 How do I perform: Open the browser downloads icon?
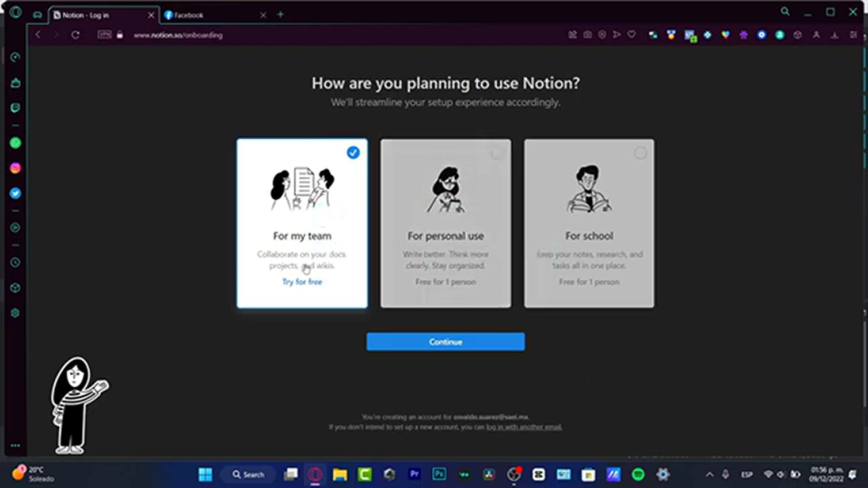click(x=835, y=35)
